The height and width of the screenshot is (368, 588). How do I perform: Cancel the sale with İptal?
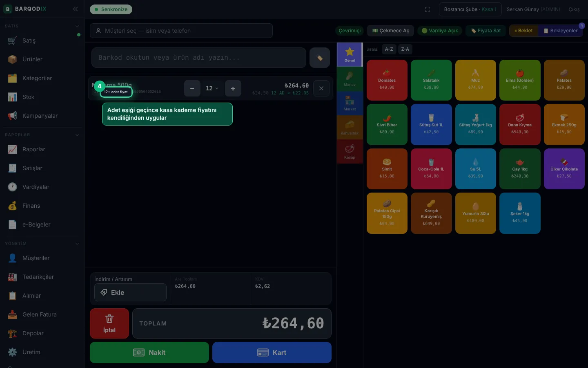tap(109, 323)
